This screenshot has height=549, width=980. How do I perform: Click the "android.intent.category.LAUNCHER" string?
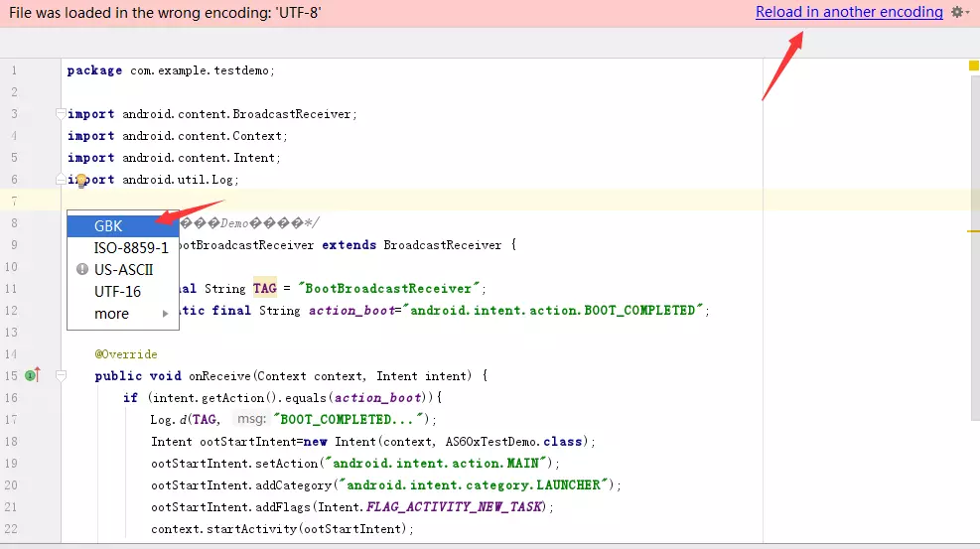(x=474, y=484)
